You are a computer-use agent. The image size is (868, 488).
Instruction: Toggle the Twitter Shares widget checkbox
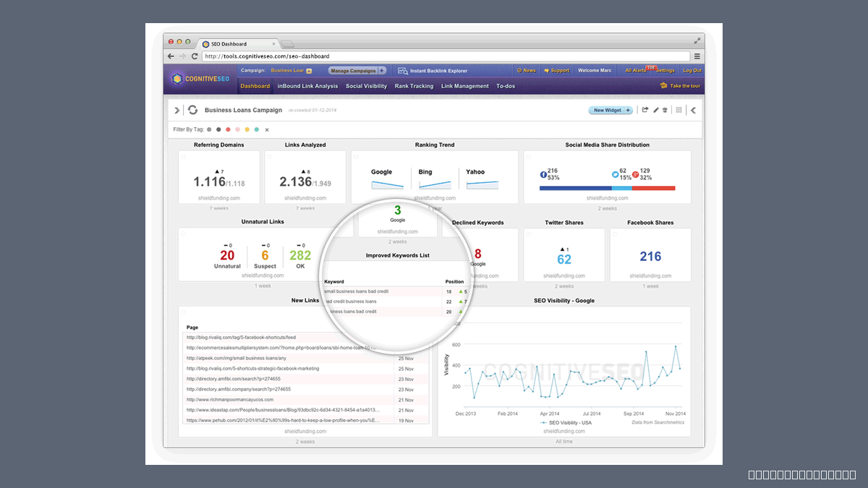528,234
